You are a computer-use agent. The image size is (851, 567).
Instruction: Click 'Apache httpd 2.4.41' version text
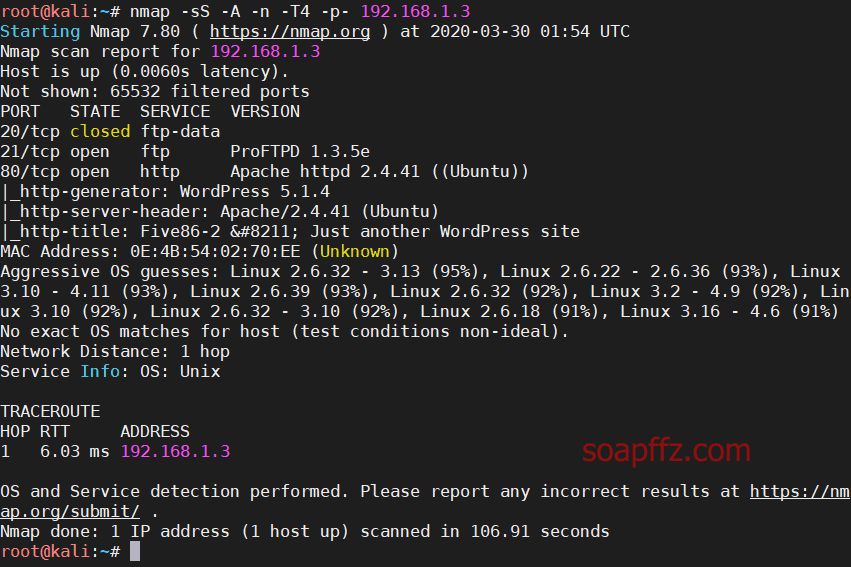pyautogui.click(x=325, y=171)
